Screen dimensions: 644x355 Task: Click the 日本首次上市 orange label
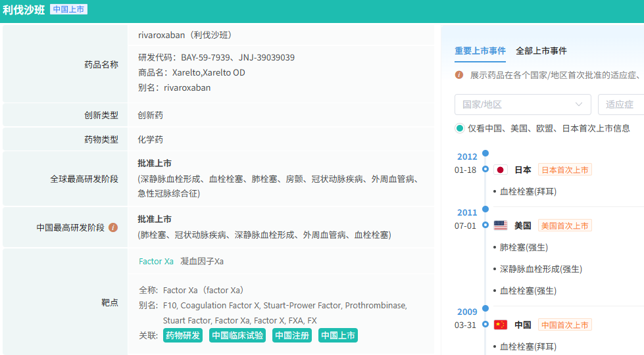(564, 170)
